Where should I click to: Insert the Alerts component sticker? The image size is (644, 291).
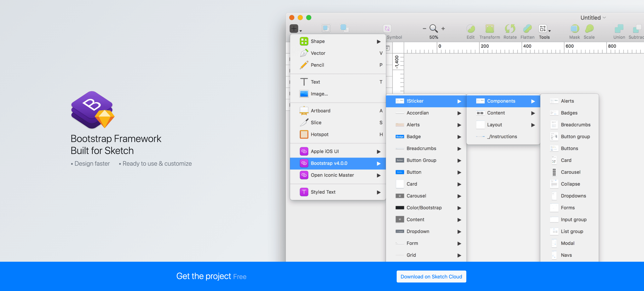(x=569, y=101)
